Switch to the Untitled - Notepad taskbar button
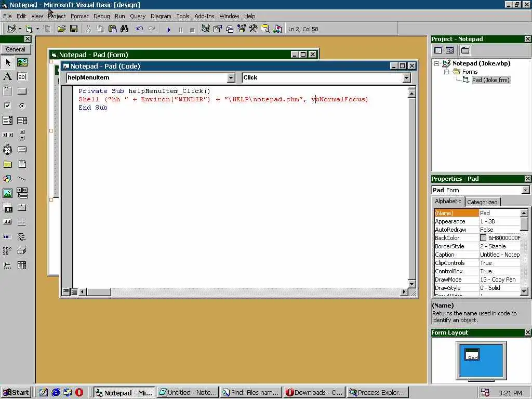Screen dimensions: 532x399 [187, 393]
